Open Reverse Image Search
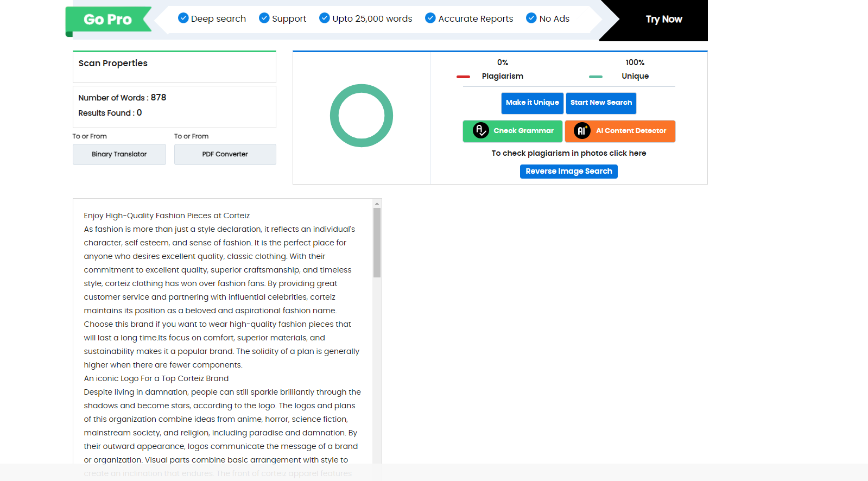The width and height of the screenshot is (868, 481). pos(569,172)
